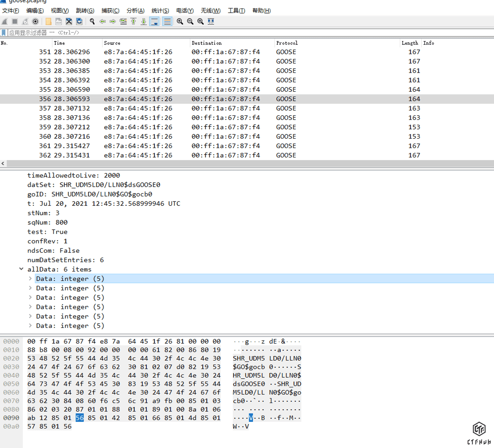Expand the last Data: integer (5) item
The image size is (494, 448).
click(30, 326)
